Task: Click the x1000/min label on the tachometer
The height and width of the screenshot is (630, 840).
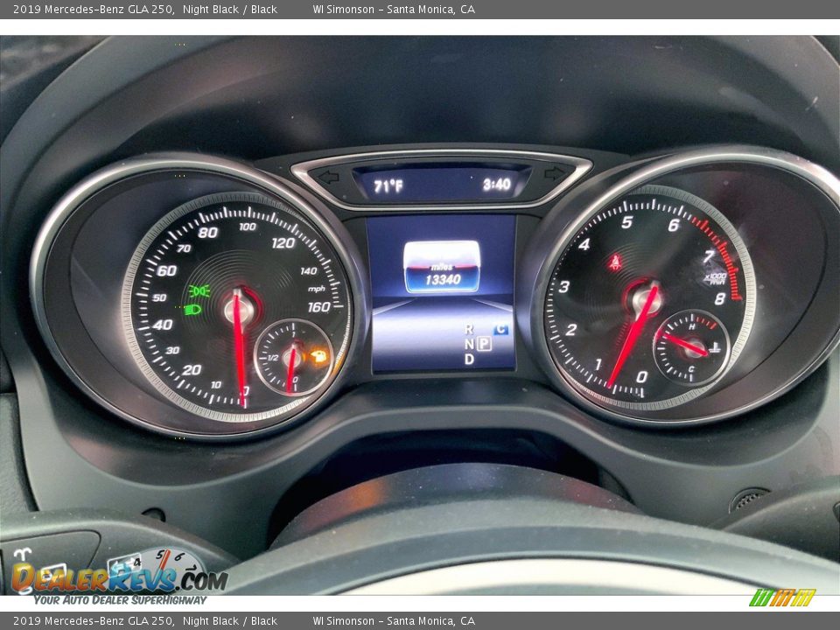Action: [x=715, y=278]
